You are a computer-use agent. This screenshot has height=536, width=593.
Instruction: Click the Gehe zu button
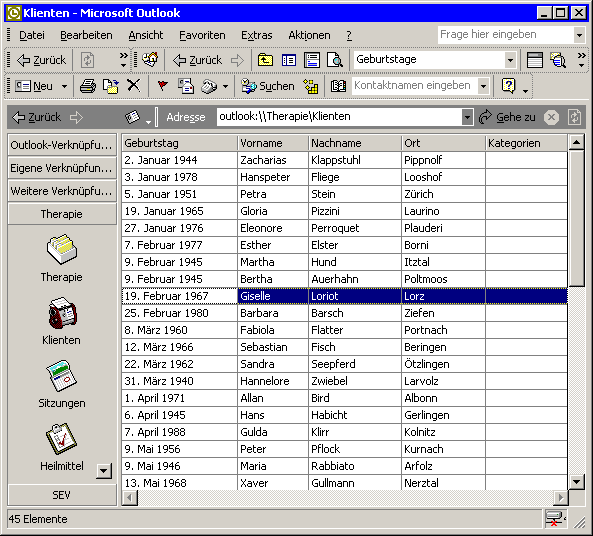point(507,117)
